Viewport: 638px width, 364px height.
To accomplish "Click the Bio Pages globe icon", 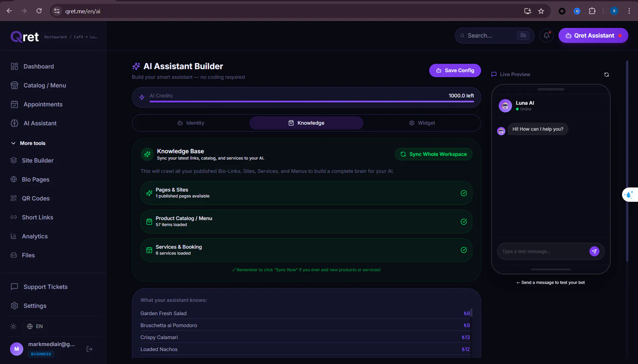I will [14, 180].
